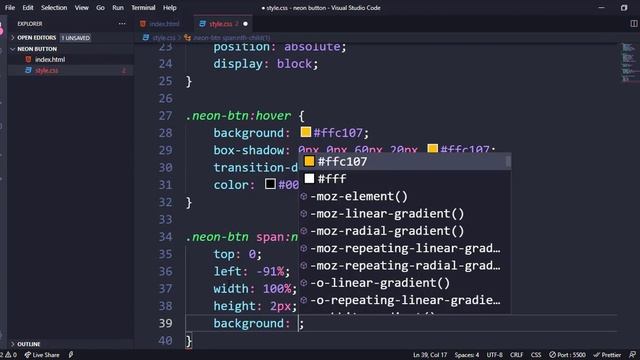The width and height of the screenshot is (640, 360).
Task: Open index.html in the Explorer tree
Action: [x=50, y=60]
